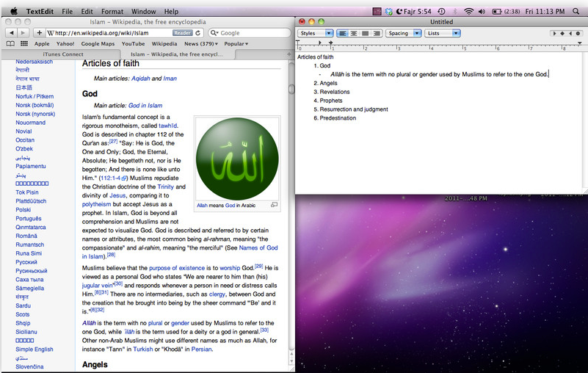Align text left in TextEdit
The image size is (588, 373).
coord(342,33)
